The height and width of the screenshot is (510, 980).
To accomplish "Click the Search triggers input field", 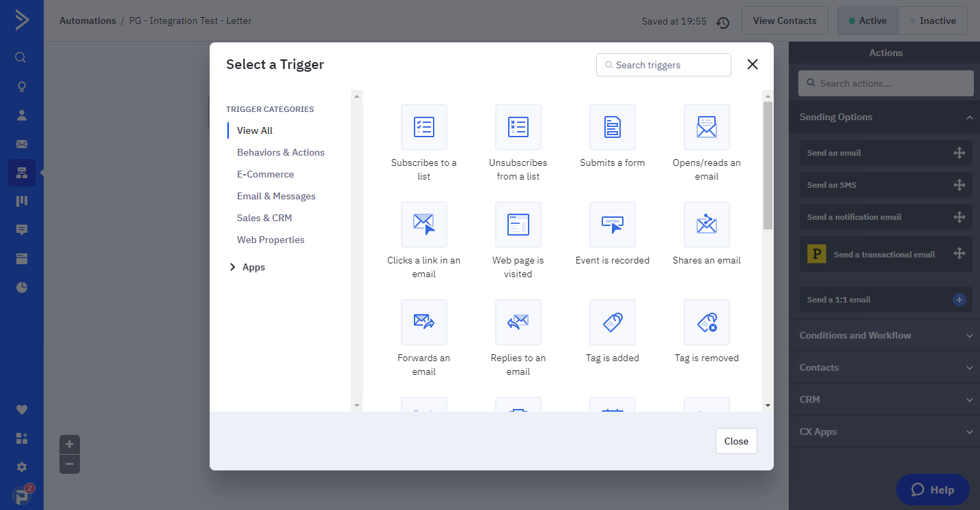I will point(664,65).
